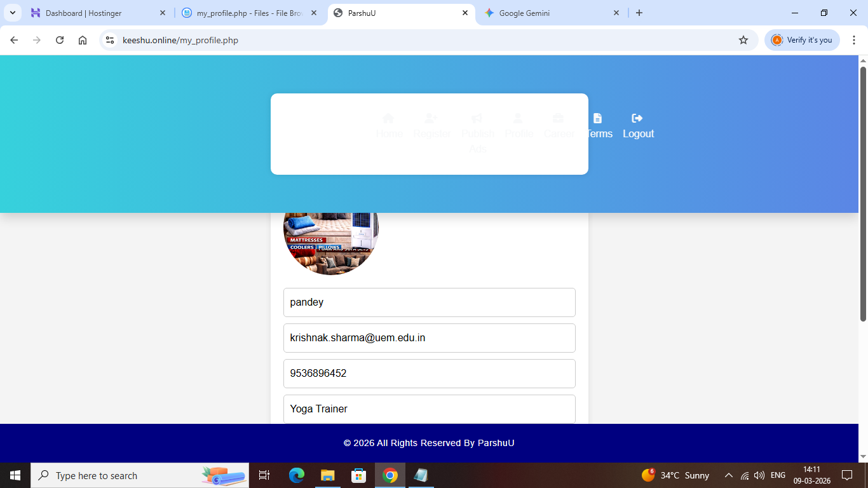
Task: Expand the tab search dropdown arrow
Action: [x=13, y=13]
